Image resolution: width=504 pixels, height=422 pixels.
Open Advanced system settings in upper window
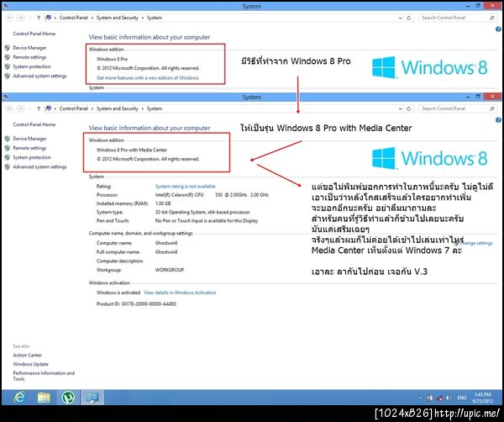(39, 76)
